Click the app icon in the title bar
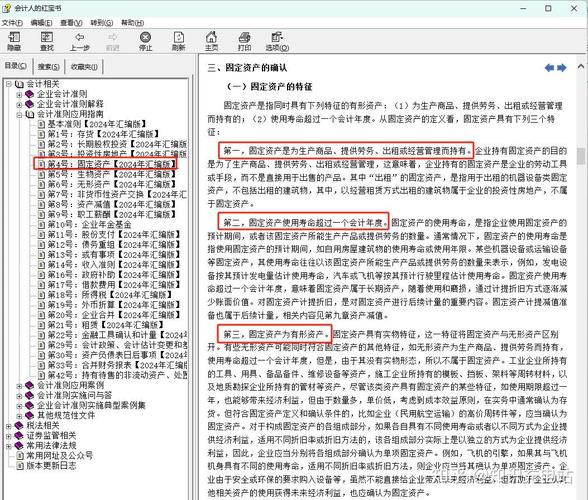 coord(6,8)
